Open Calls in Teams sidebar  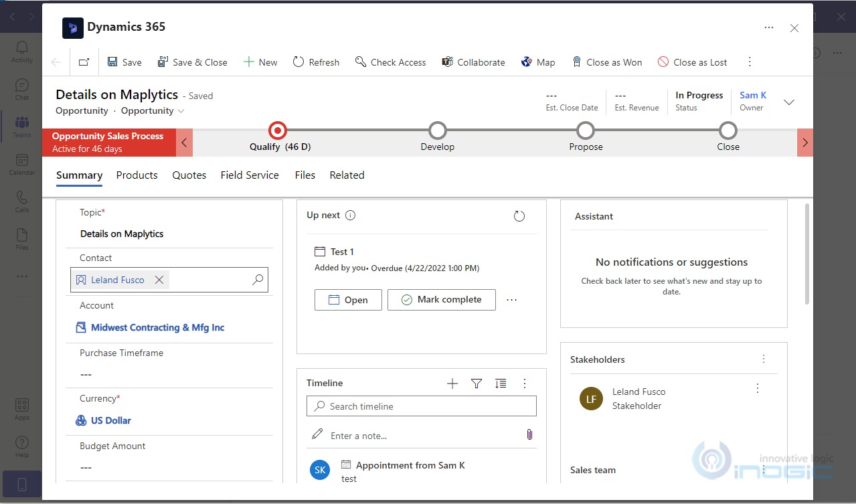tap(21, 201)
